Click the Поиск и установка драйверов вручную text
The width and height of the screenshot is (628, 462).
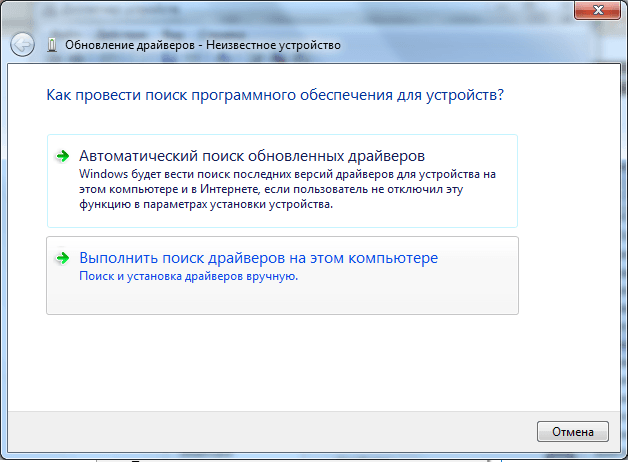[188, 276]
